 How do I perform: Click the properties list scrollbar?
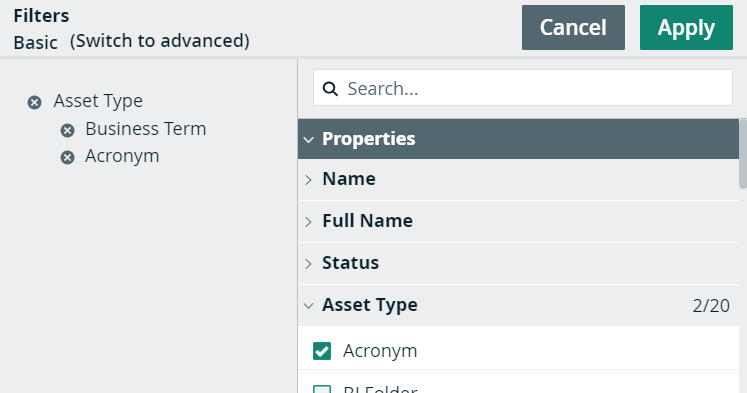coord(743,154)
